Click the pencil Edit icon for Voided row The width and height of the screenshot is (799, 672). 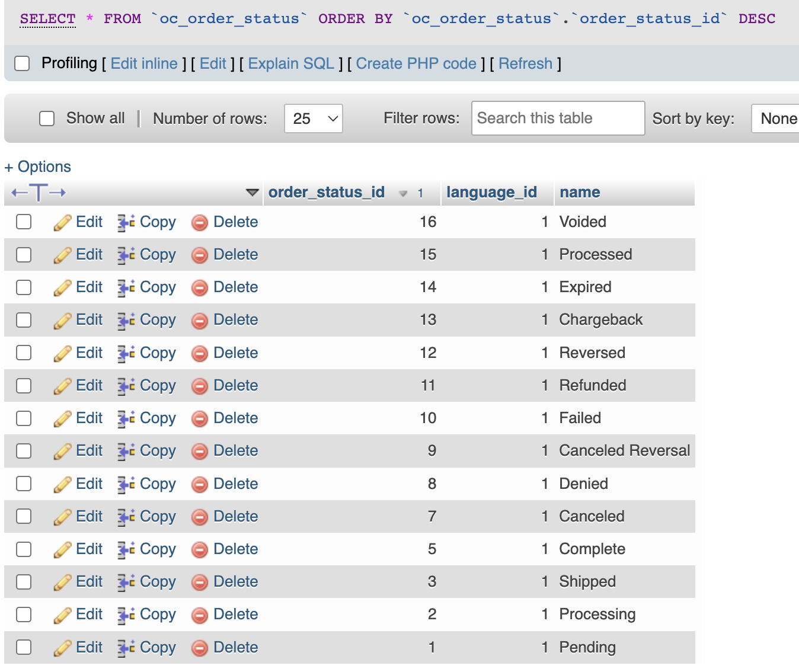pyautogui.click(x=62, y=223)
